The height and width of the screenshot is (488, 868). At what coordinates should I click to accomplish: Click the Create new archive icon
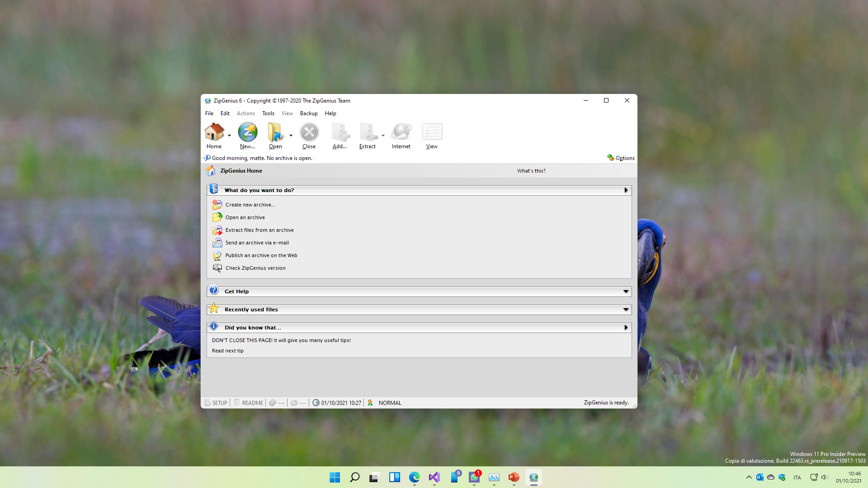[x=217, y=205]
